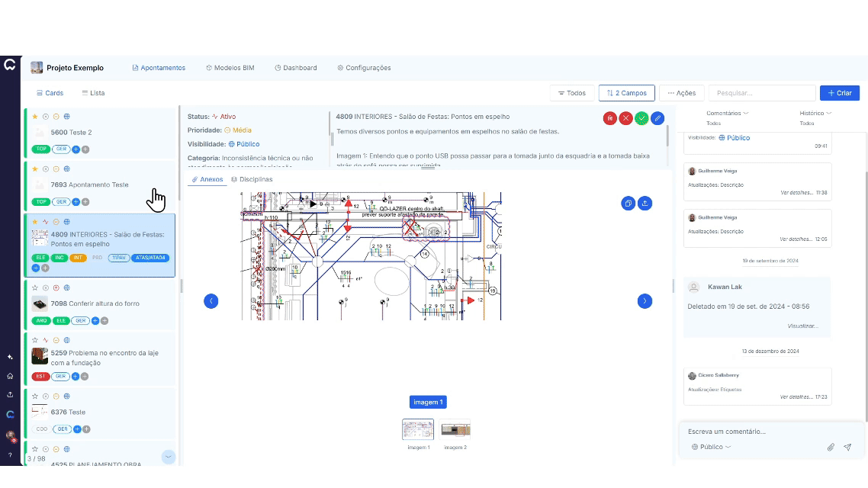Open the sparkle AI icon in the sidebar
The width and height of the screenshot is (868, 488).
[x=10, y=357]
